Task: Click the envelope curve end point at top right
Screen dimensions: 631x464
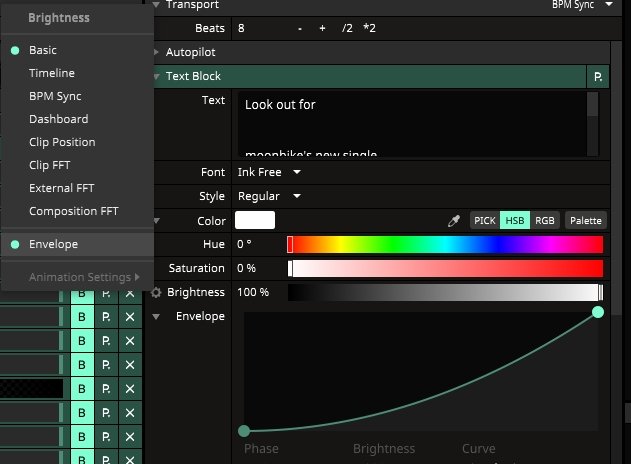Action: point(598,313)
